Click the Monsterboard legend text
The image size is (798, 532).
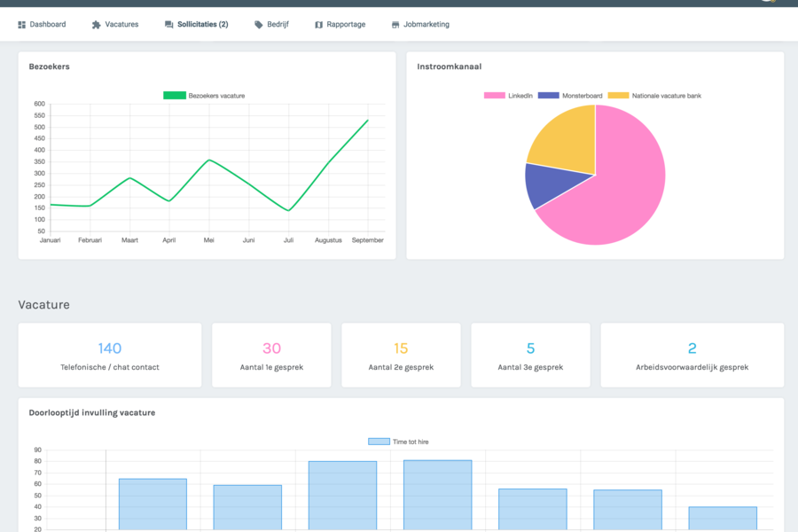pyautogui.click(x=583, y=96)
